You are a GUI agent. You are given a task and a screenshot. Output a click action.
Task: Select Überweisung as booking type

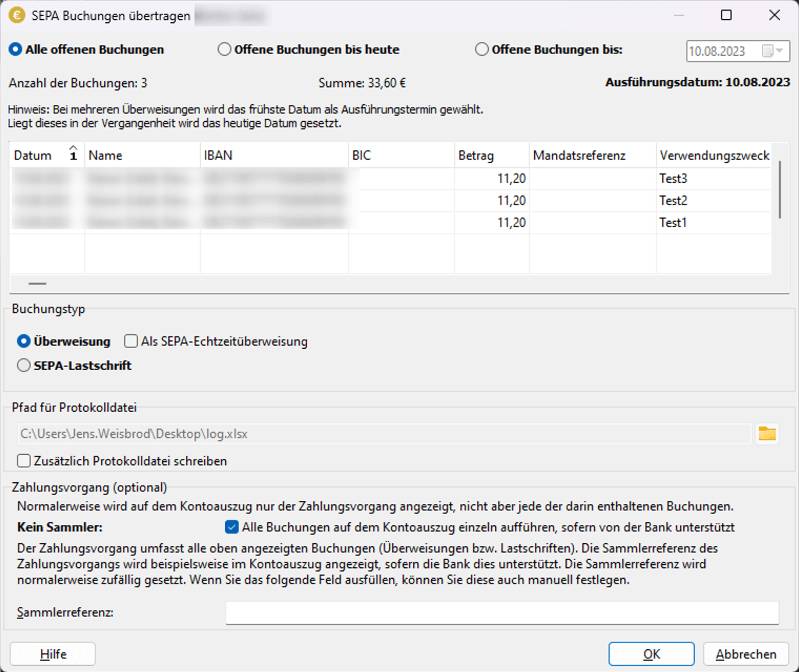pos(24,341)
